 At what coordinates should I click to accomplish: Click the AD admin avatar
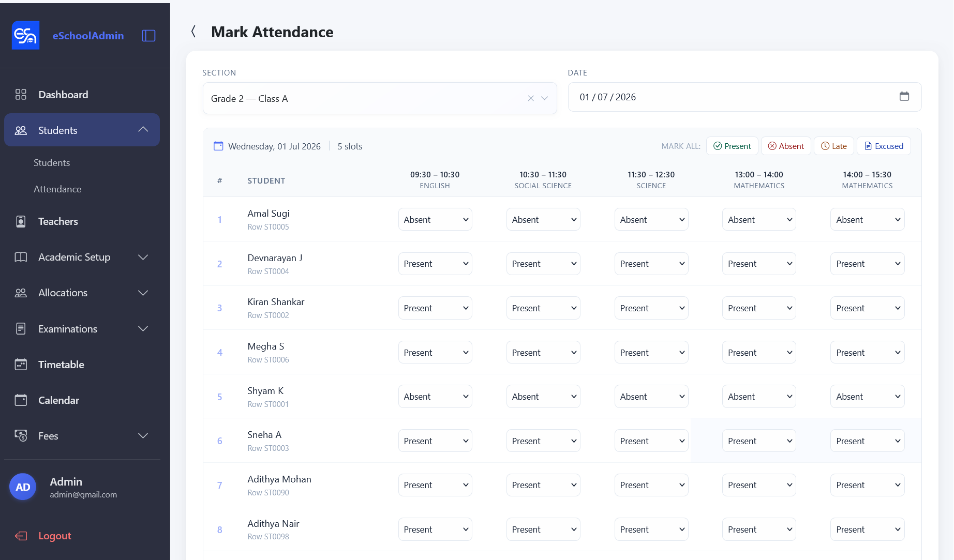(x=23, y=487)
